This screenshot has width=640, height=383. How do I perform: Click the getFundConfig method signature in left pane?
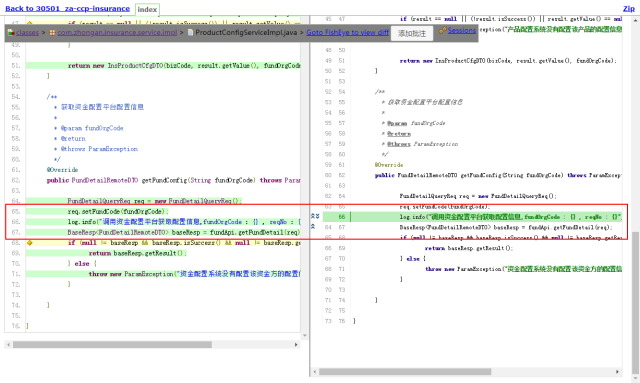point(173,180)
